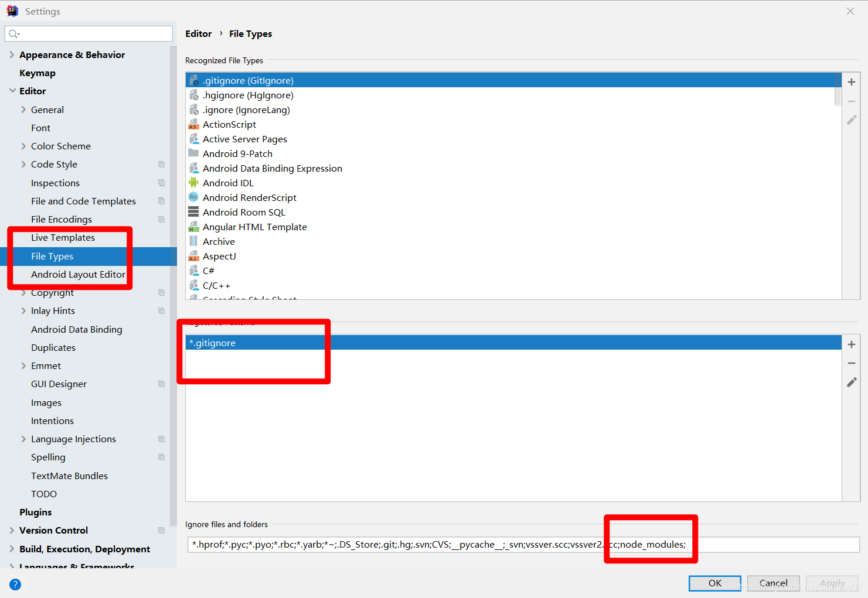The image size is (868, 598).
Task: Open TODO settings
Action: tap(44, 494)
